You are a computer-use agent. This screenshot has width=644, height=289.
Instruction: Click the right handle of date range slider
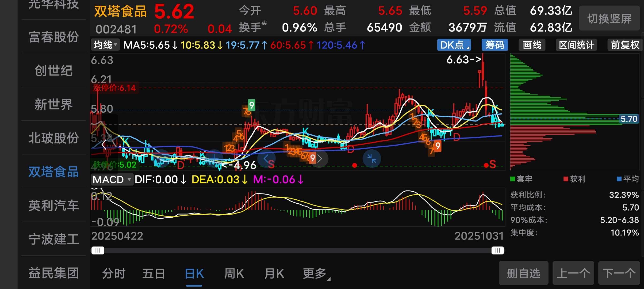click(x=497, y=250)
